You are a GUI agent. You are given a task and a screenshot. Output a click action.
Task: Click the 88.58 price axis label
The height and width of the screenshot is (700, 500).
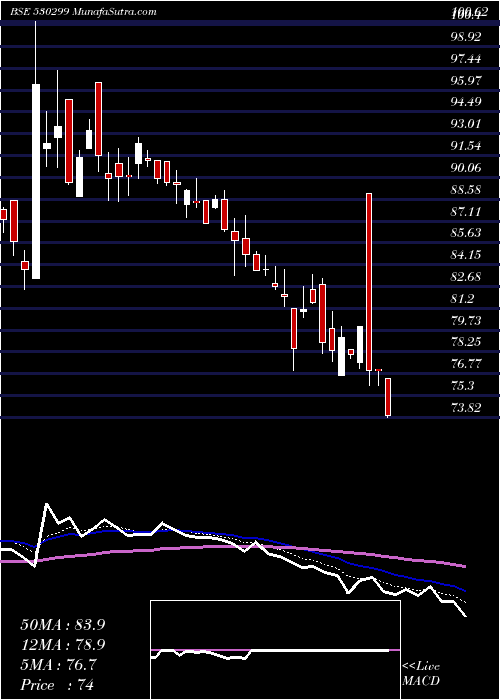pyautogui.click(x=466, y=190)
